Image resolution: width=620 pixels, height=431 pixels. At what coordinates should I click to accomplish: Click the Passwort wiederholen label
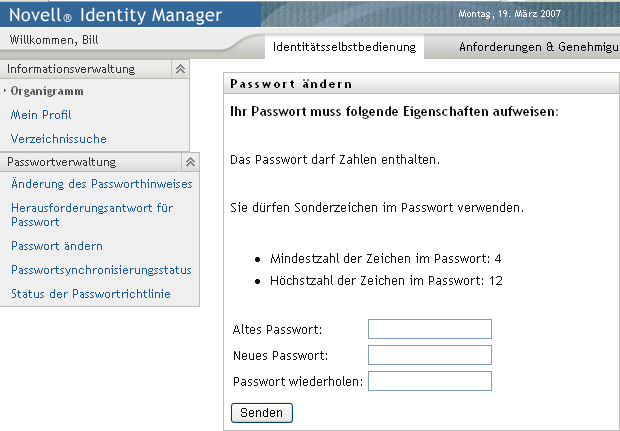pyautogui.click(x=298, y=382)
